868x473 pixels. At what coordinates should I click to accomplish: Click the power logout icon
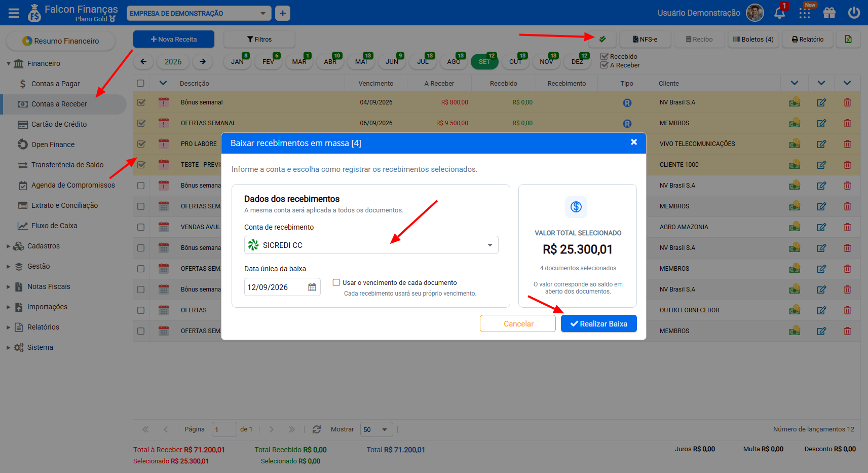[x=854, y=13]
